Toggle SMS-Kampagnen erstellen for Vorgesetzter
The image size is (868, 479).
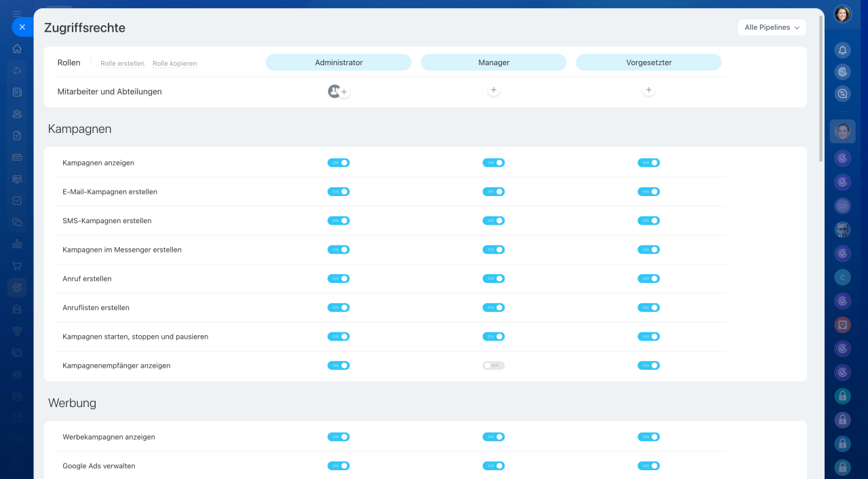tap(649, 221)
